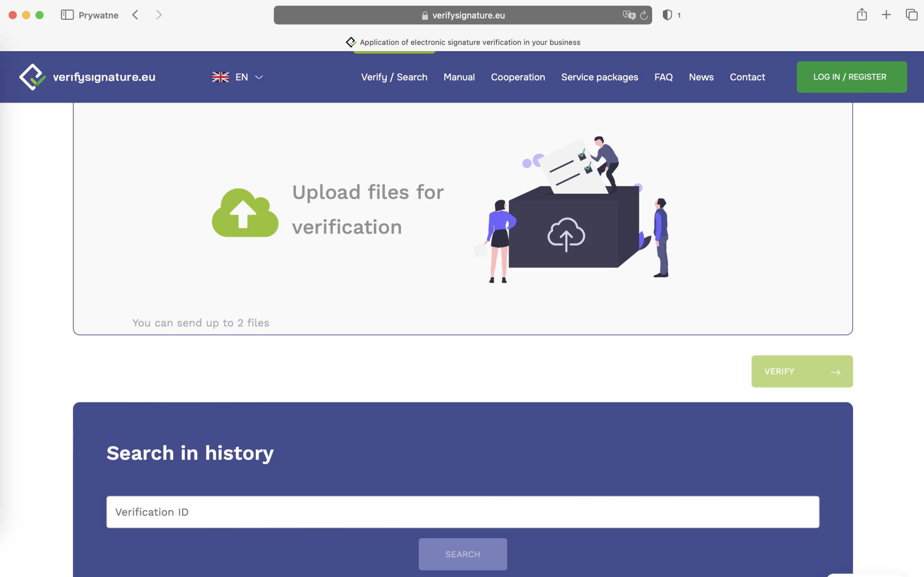Expand the EN language dropdown
Screen dimensions: 924x577
pos(259,77)
